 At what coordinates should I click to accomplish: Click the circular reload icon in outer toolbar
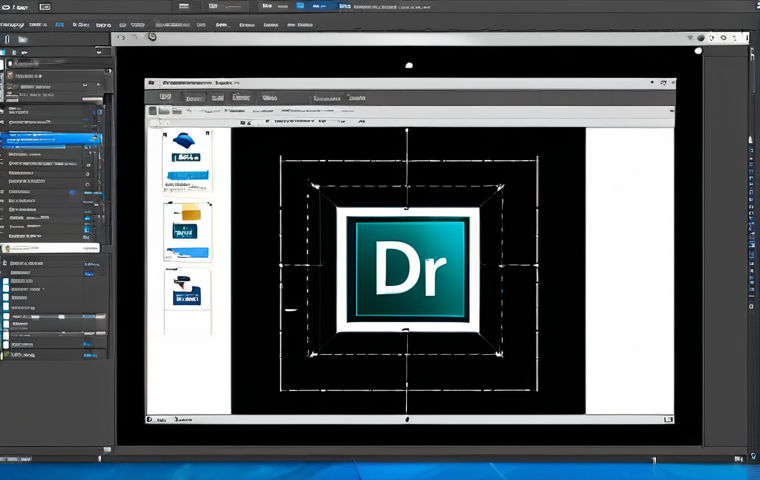152,36
